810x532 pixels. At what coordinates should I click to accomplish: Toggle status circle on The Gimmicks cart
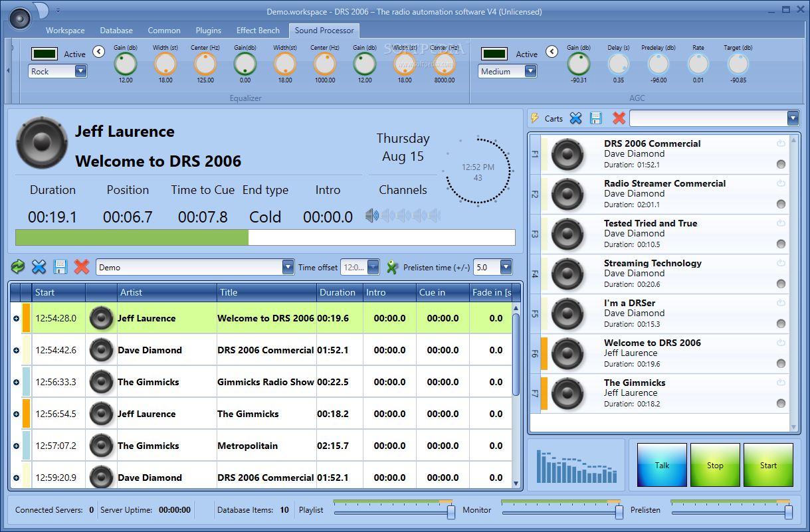781,404
